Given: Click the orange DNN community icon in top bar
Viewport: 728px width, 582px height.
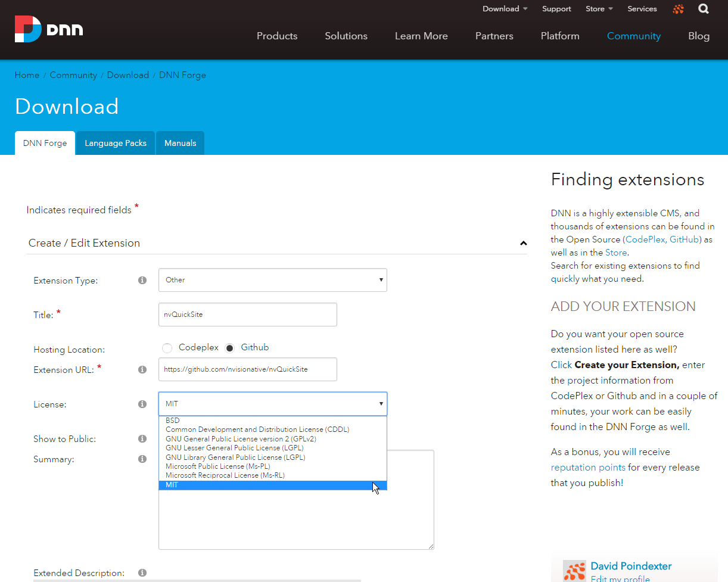Looking at the screenshot, I should point(678,9).
